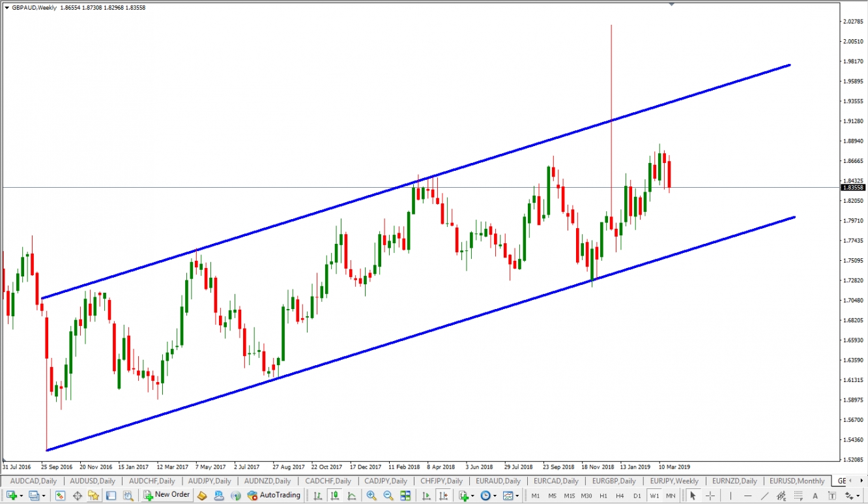Select the M30 timeframe
Image resolution: width=868 pixels, height=504 pixels.
coord(586,496)
